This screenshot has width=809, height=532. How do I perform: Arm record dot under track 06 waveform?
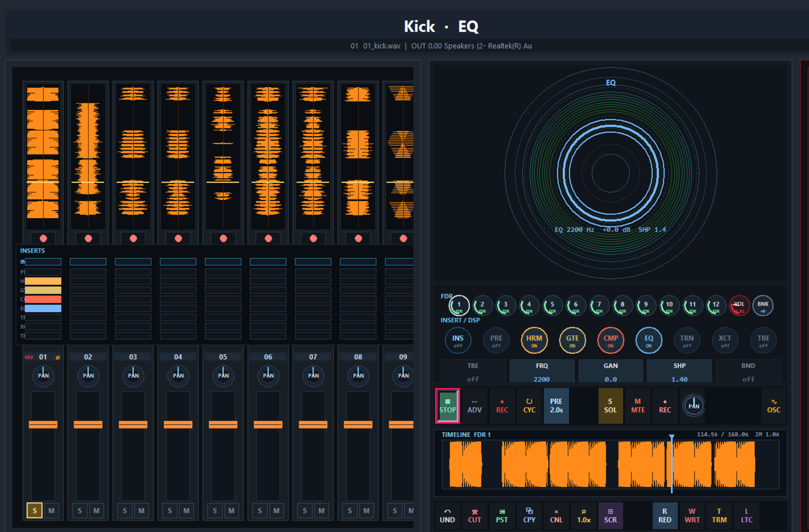[x=268, y=238]
